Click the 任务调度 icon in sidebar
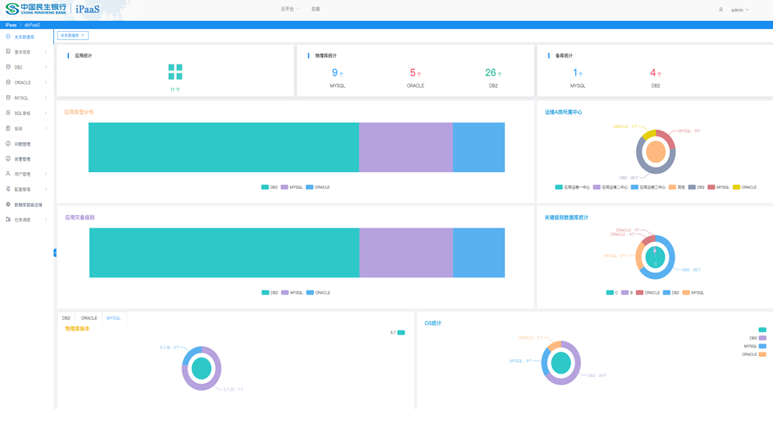The height and width of the screenshot is (426, 773). click(8, 219)
